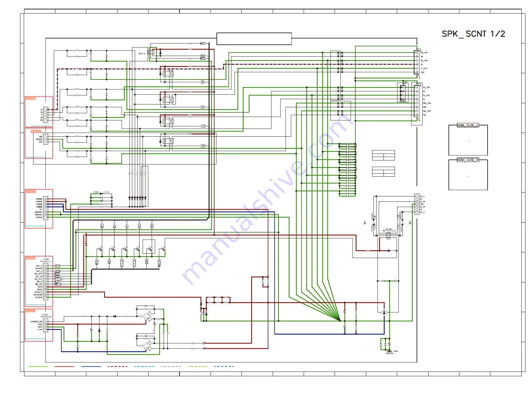
Task: Click the solid green legend line
Action: [x=38, y=366]
